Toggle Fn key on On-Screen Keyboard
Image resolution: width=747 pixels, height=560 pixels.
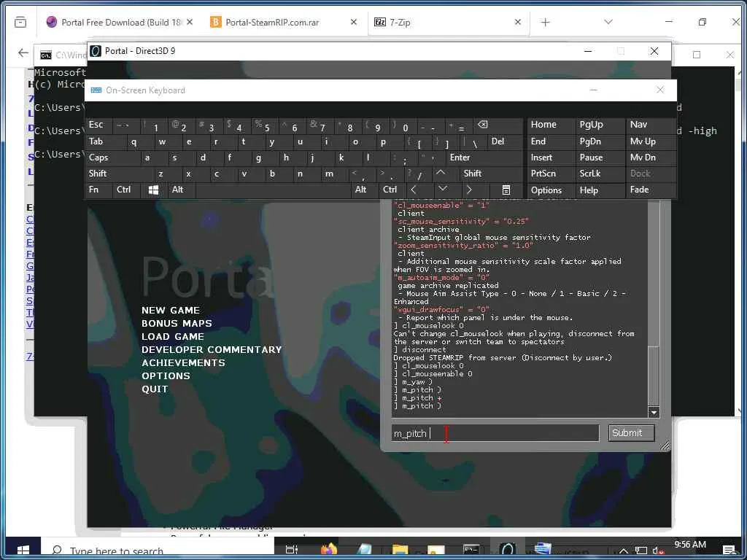coord(98,190)
